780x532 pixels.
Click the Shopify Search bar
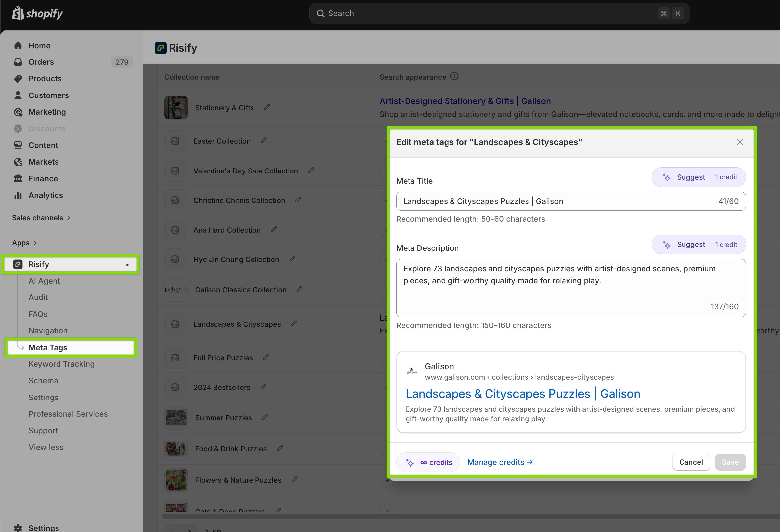coord(499,14)
